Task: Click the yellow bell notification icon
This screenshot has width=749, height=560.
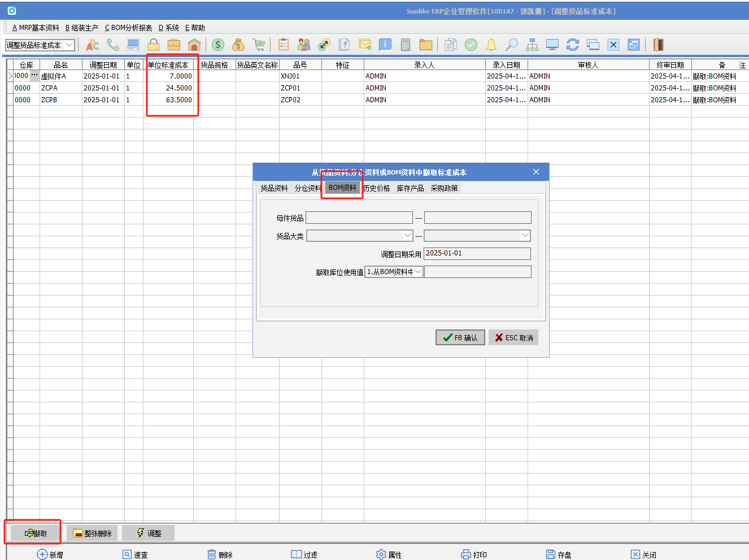Action: pos(491,45)
